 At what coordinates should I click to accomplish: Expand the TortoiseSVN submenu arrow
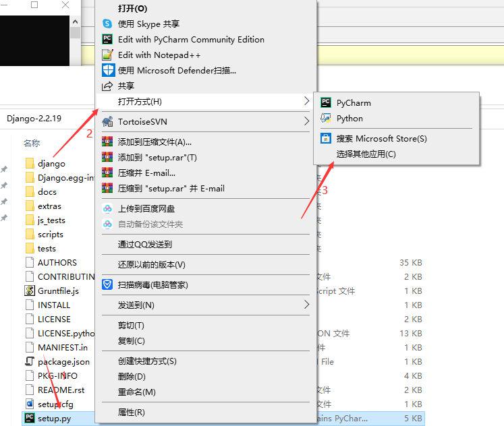[x=306, y=121]
